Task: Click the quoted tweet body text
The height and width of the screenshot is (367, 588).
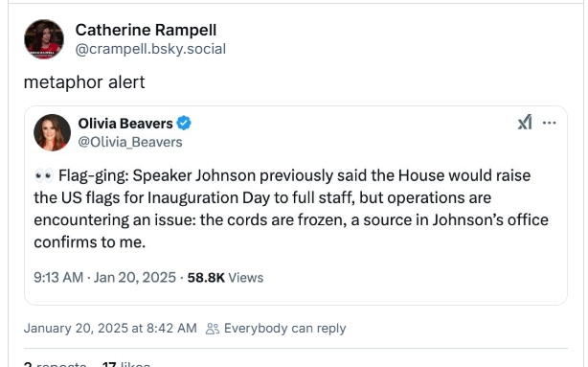Action: pyautogui.click(x=291, y=209)
